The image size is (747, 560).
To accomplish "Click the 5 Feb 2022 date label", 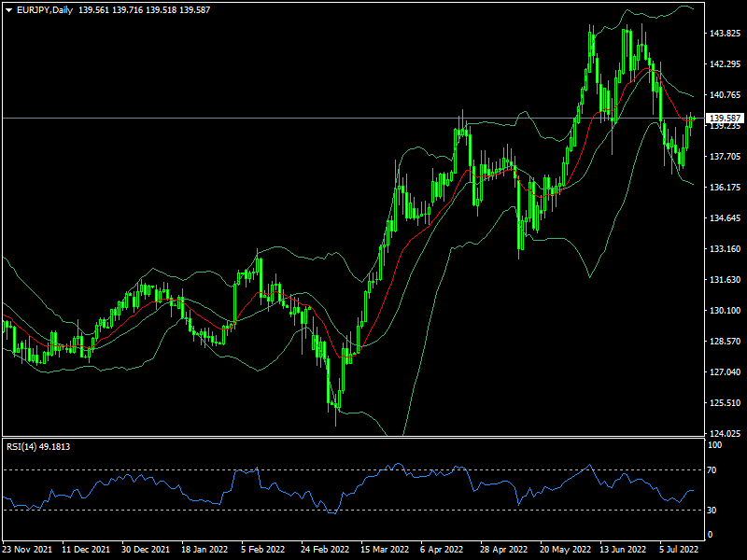I will pos(263,549).
